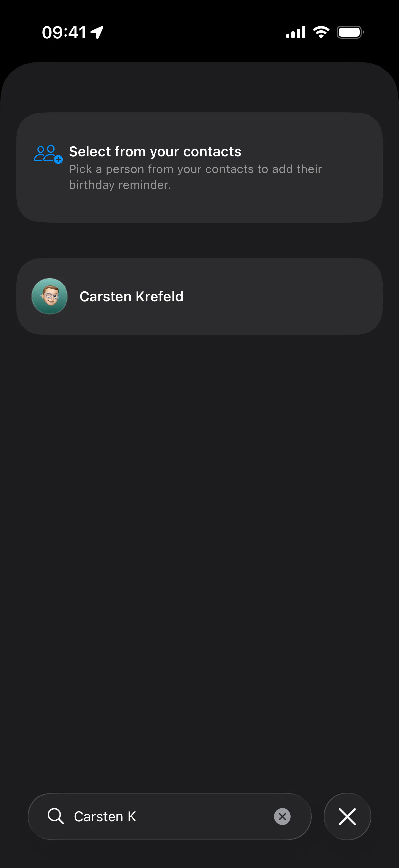399x868 pixels.
Task: Tap the location services arrow icon
Action: pyautogui.click(x=97, y=33)
